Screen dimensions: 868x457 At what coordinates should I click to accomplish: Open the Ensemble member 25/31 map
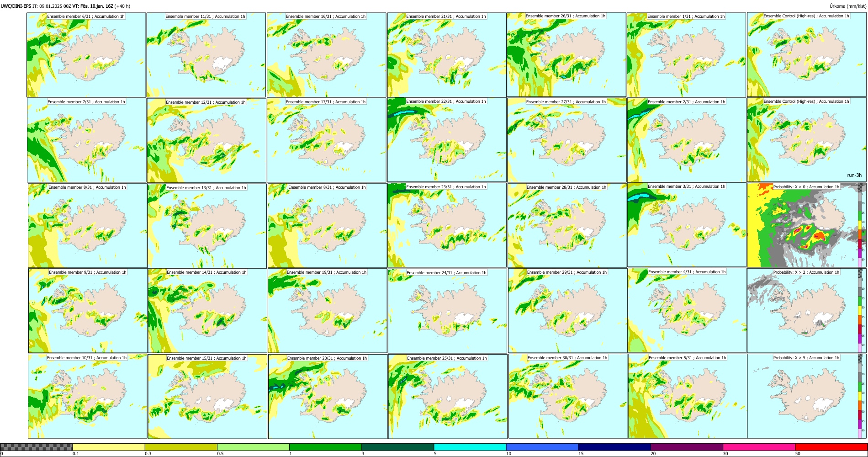pos(448,396)
